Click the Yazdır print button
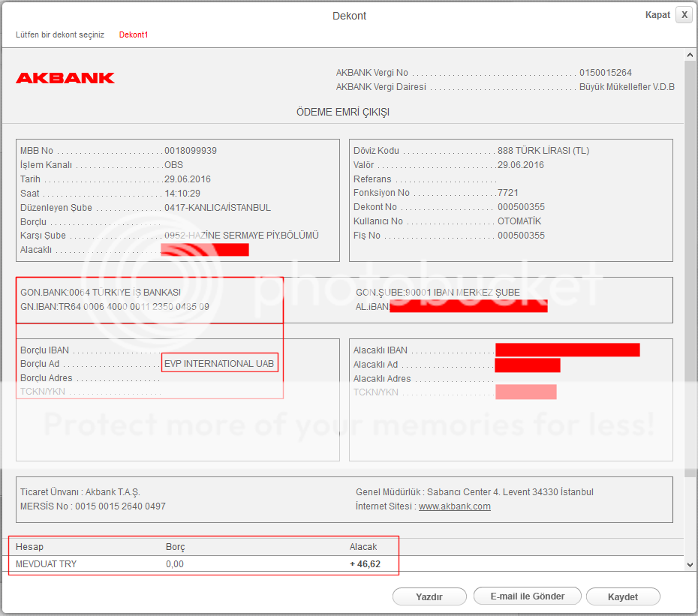 (x=429, y=596)
